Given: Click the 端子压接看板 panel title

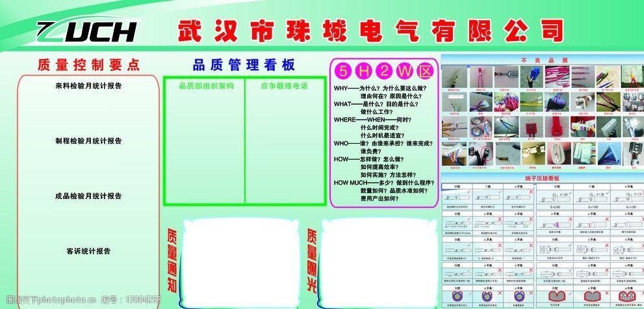Looking at the screenshot, I should [x=542, y=178].
